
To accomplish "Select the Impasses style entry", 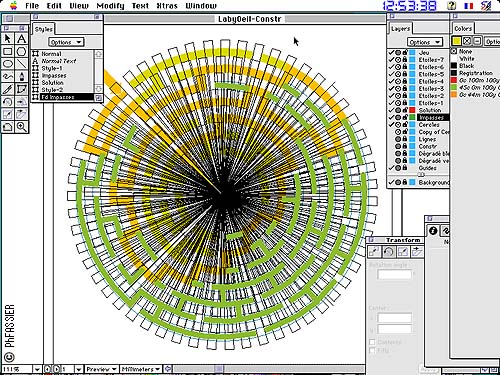I will pyautogui.click(x=54, y=76).
